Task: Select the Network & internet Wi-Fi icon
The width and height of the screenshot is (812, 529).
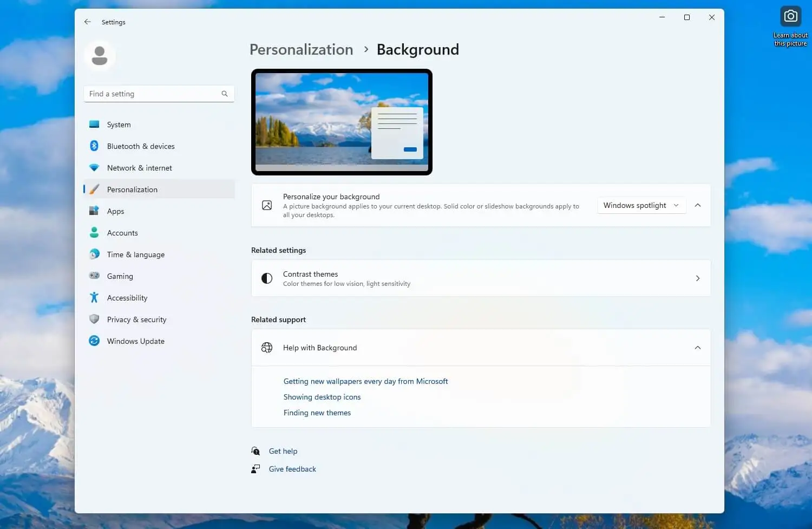Action: (94, 167)
